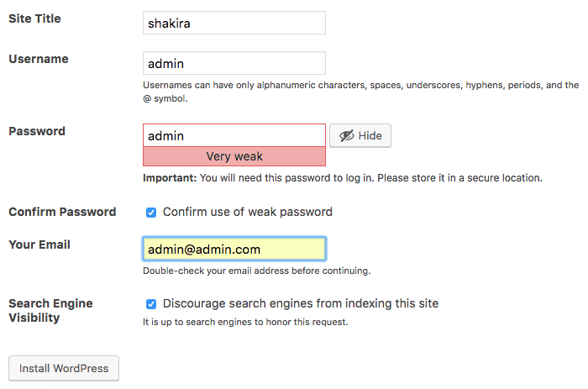Click the Your Email form label
This screenshot has width=588, height=389.
[39, 245]
